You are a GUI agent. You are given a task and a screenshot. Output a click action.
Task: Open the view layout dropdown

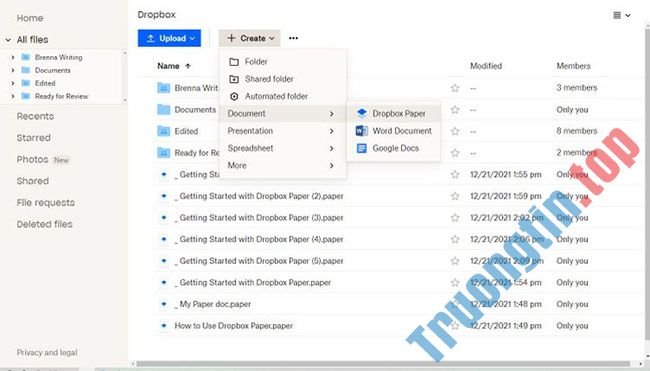[x=622, y=15]
